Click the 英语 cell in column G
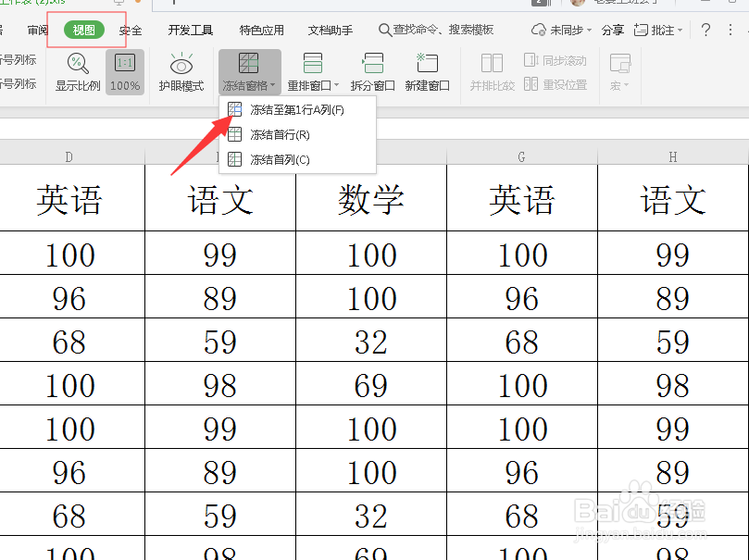749x560 pixels. point(521,199)
